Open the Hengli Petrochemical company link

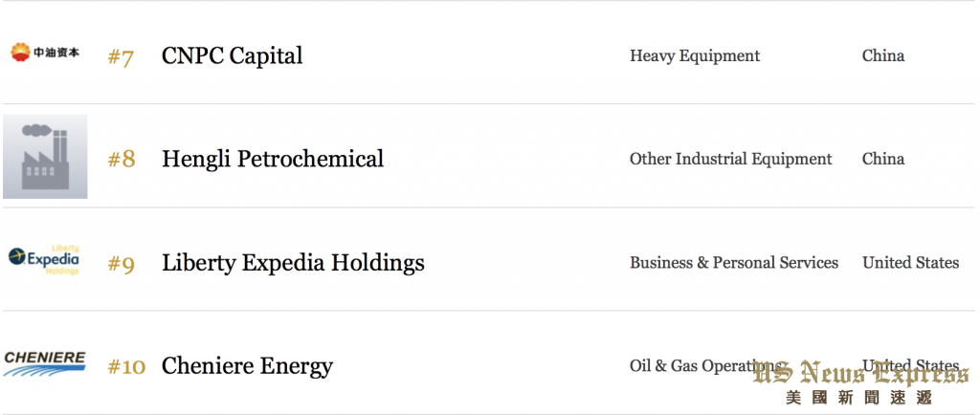coord(273,159)
